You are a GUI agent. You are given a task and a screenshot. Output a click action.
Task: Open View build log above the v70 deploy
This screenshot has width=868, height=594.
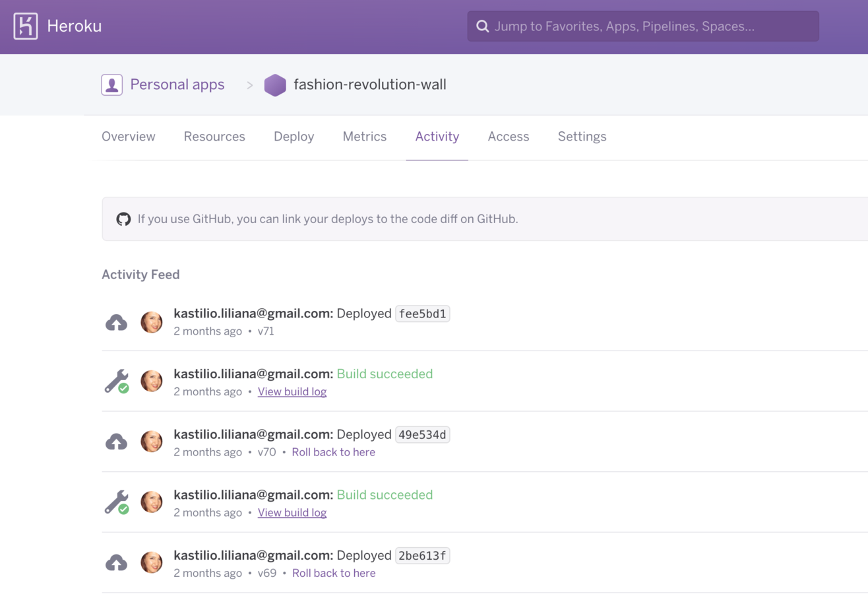tap(292, 391)
